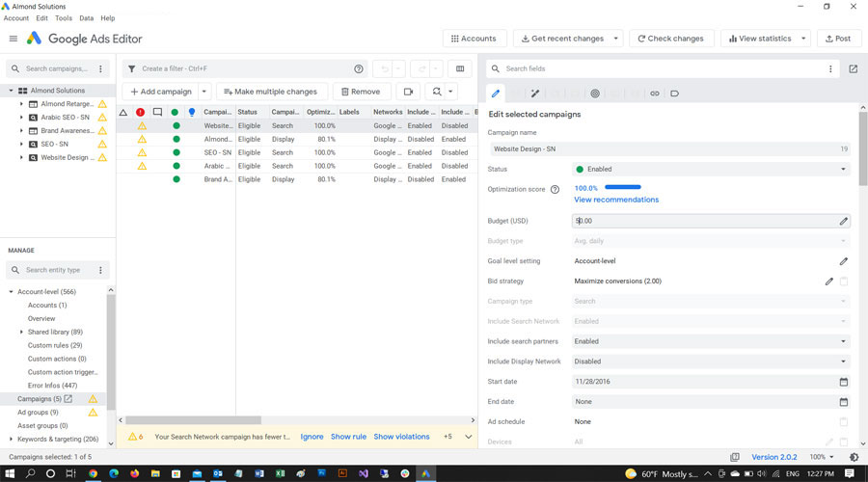Open the Help menu

(108, 18)
